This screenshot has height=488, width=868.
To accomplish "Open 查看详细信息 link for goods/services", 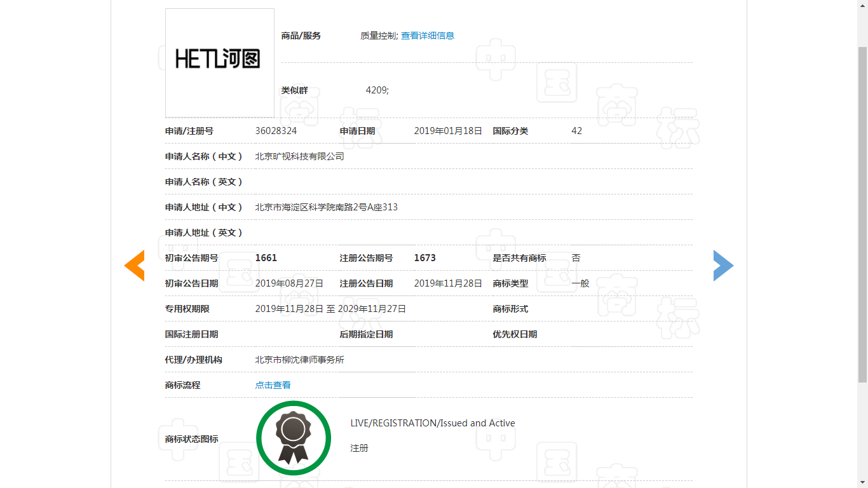I will pos(428,36).
